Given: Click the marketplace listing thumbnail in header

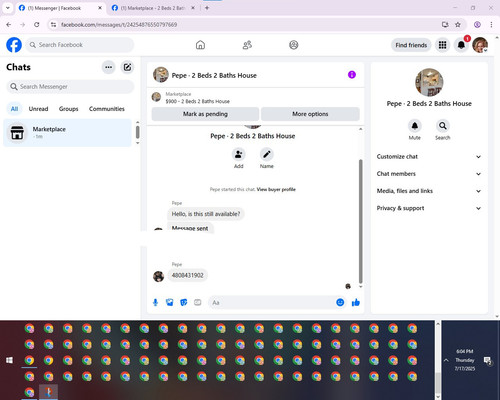Looking at the screenshot, I should click(x=156, y=97).
